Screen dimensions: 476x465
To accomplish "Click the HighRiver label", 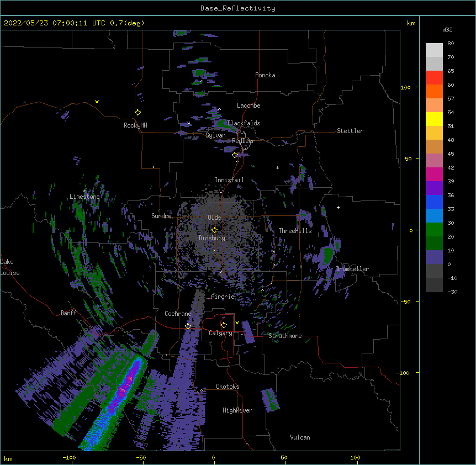I will tap(237, 410).
